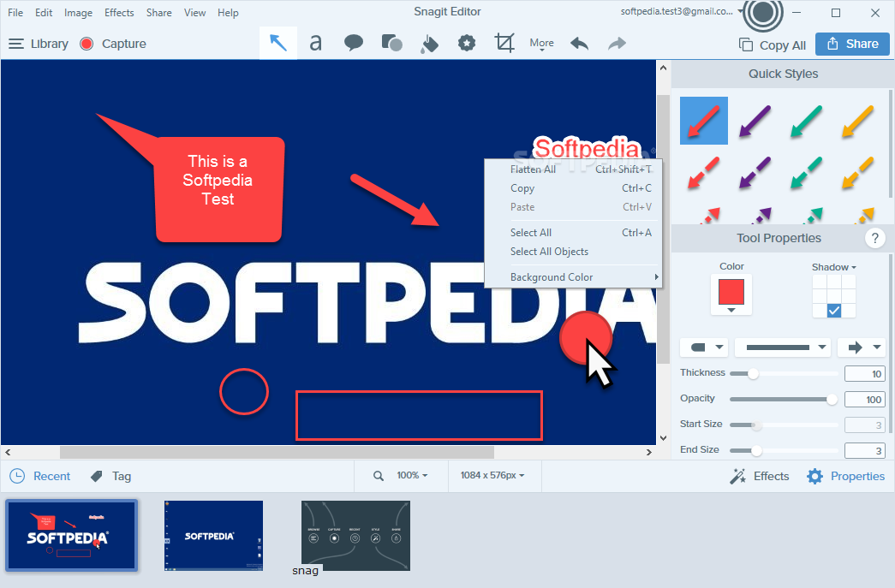Click the red Capture record icon
895x588 pixels.
(87, 44)
